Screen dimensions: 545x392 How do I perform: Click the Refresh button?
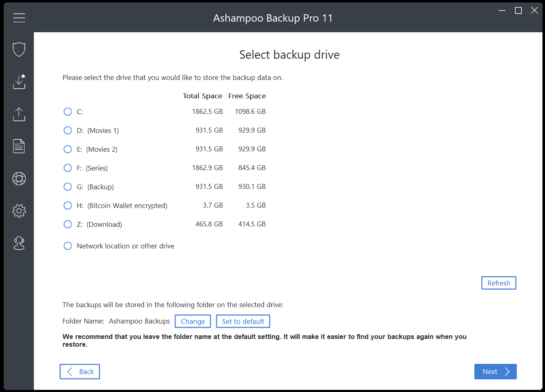(499, 283)
